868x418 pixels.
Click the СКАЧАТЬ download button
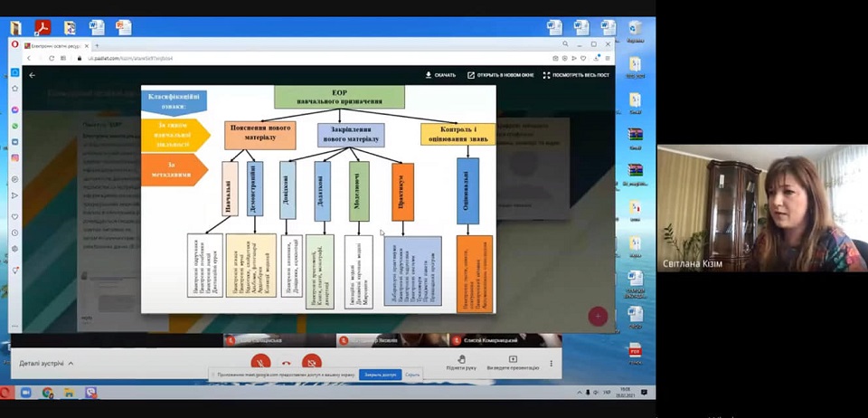tap(440, 75)
